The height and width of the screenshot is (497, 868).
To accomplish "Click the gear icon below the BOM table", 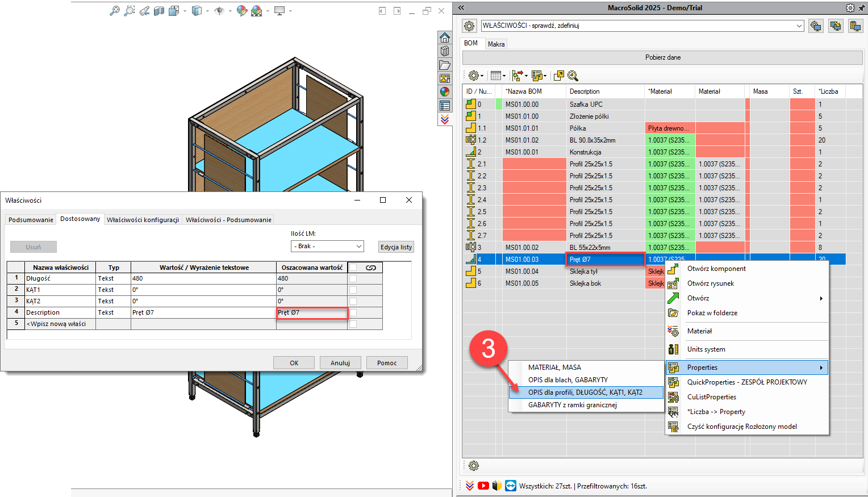I will click(x=474, y=466).
